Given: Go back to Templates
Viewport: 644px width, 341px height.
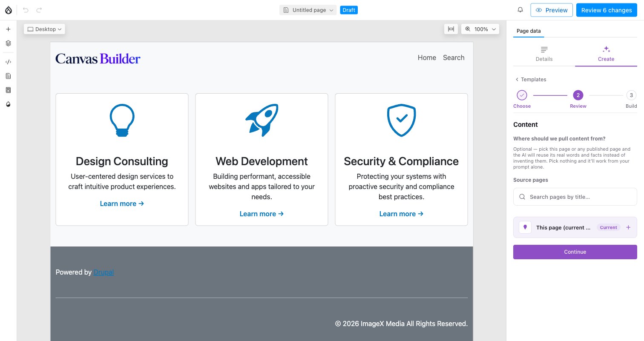Looking at the screenshot, I should point(531,80).
